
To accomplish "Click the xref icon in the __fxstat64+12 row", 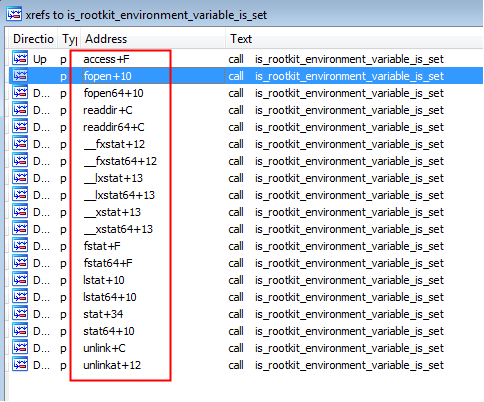I will click(x=20, y=160).
